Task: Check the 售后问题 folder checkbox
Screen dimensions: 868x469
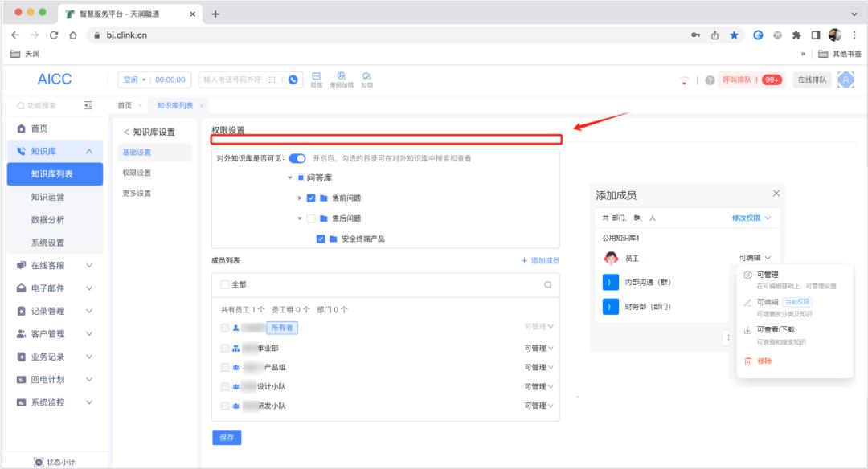Action: tap(311, 218)
